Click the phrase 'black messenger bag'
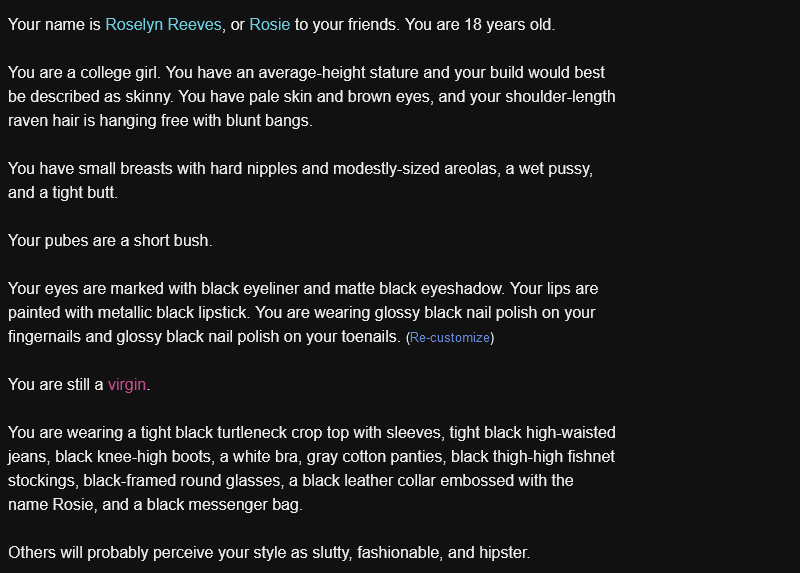The image size is (800, 573). pyautogui.click(x=222, y=505)
